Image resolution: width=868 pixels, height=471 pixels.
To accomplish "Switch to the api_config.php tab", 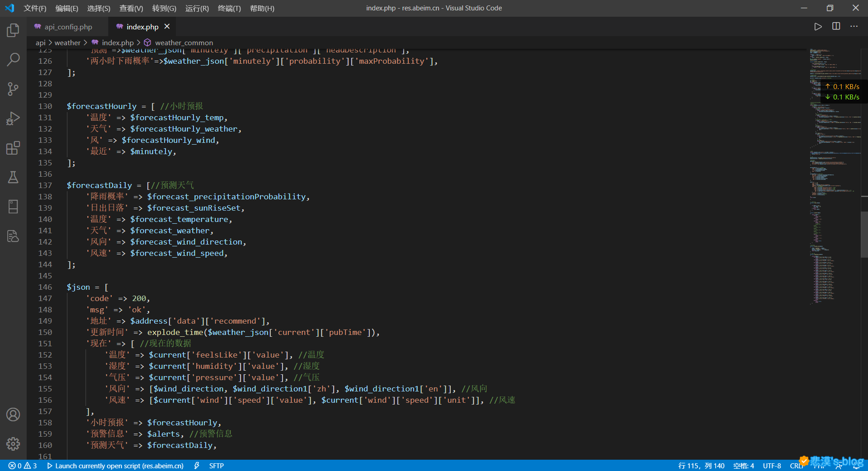I will coord(68,27).
